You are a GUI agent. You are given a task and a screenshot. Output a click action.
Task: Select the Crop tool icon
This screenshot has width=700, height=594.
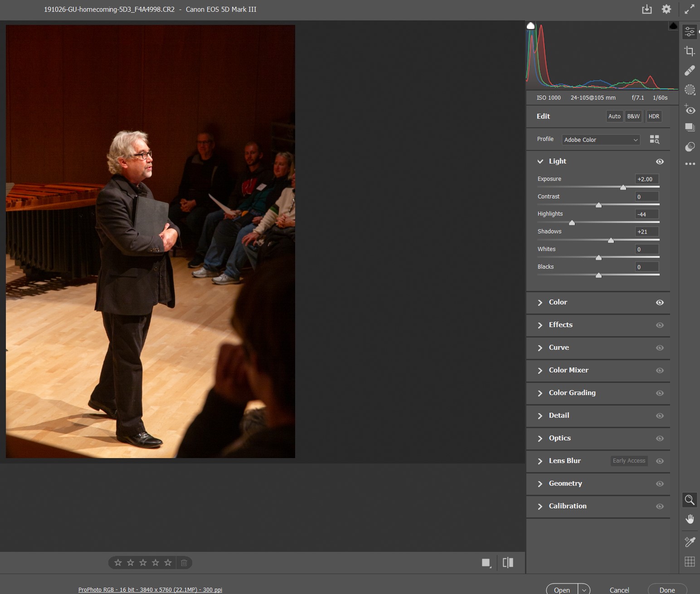(x=690, y=51)
